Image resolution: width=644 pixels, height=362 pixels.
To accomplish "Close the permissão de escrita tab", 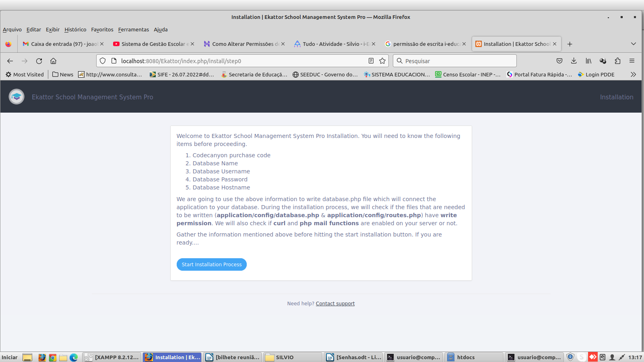I will coord(464,44).
